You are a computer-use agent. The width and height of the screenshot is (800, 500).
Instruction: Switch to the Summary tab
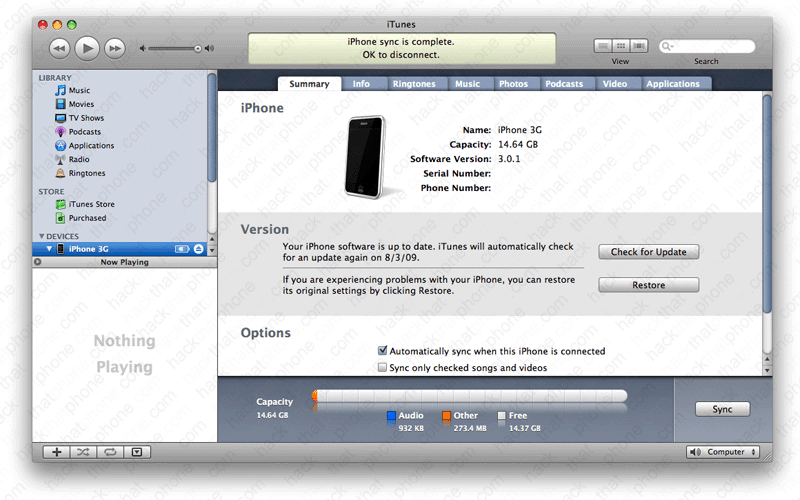click(x=309, y=84)
